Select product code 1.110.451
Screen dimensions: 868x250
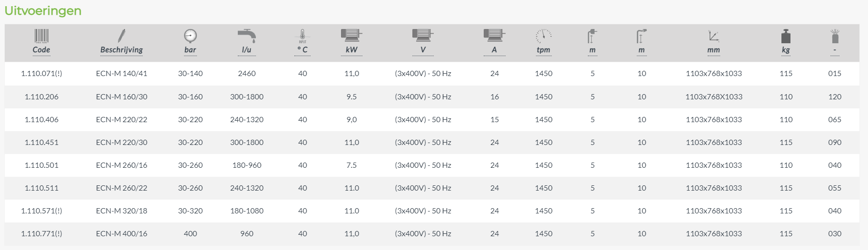[41, 143]
